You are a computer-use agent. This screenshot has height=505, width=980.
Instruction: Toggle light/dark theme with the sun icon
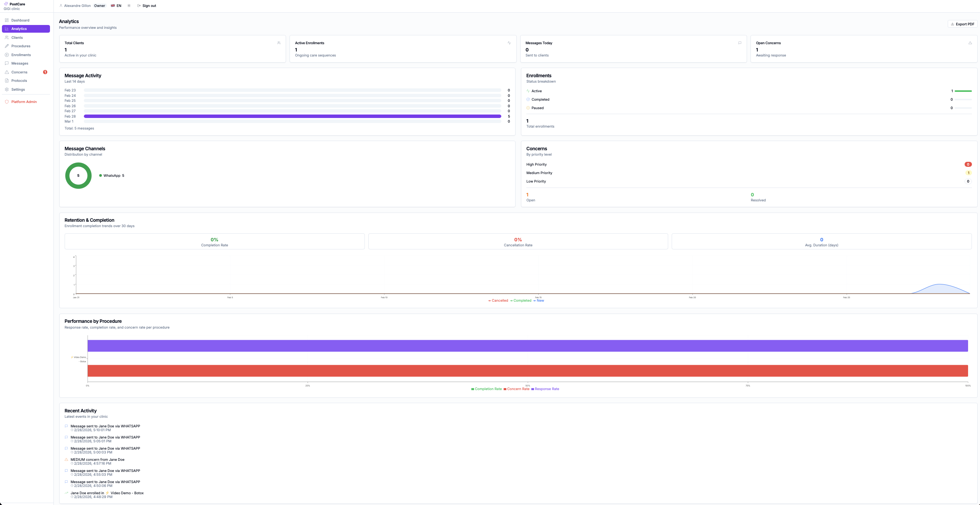point(129,5)
